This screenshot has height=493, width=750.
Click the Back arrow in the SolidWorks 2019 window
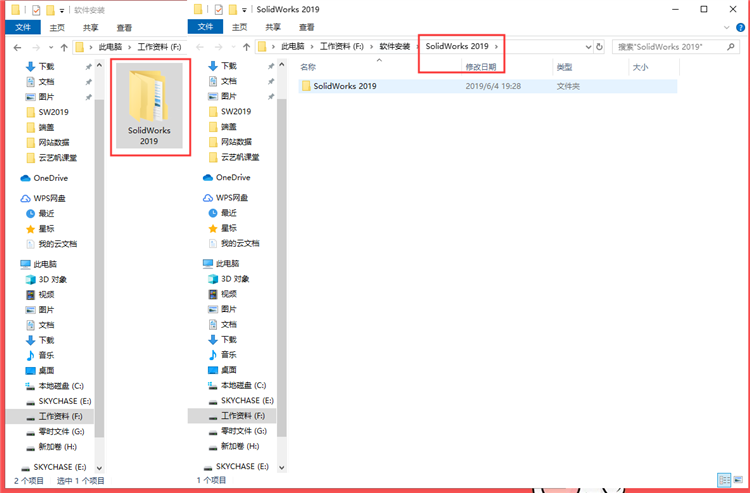click(200, 47)
